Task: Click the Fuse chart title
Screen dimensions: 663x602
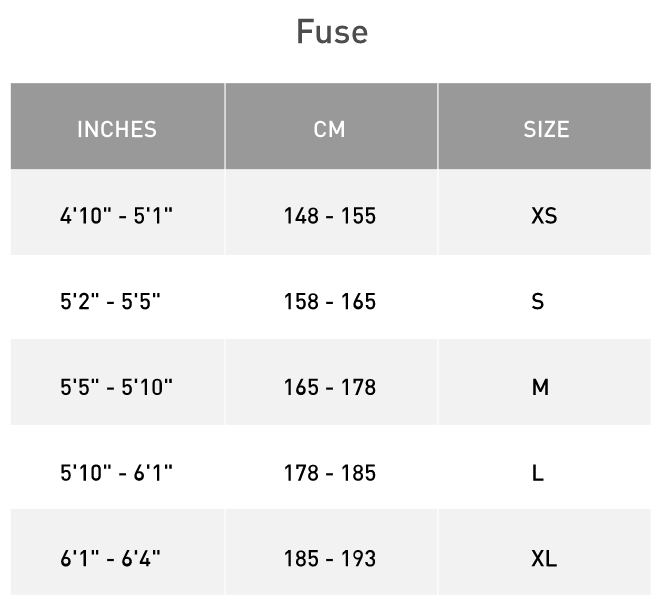Action: 331,32
